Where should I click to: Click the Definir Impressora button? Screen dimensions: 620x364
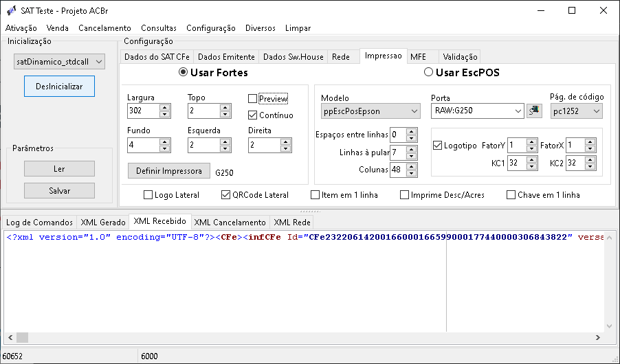[169, 171]
